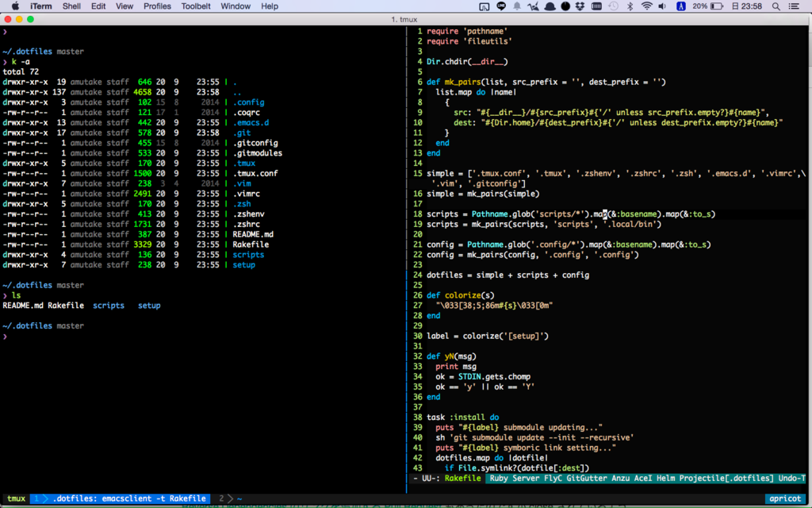This screenshot has height=508, width=812.
Task: Click the LINE speech bubble icon
Action: (501, 6)
